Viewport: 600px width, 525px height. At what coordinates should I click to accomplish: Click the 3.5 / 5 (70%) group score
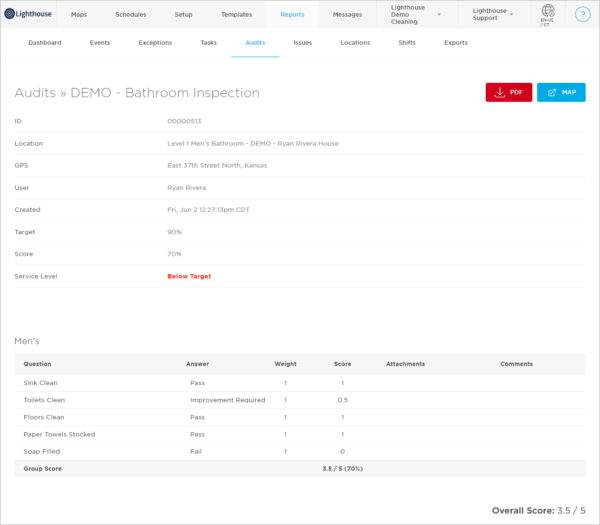coord(342,469)
